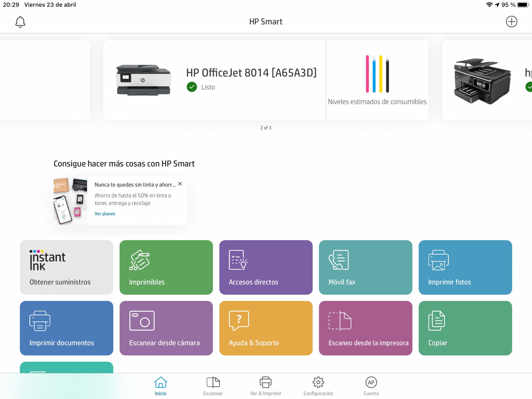The image size is (532, 399).
Task: Tap the 20:29 clock in status bar
Action: tap(11, 5)
